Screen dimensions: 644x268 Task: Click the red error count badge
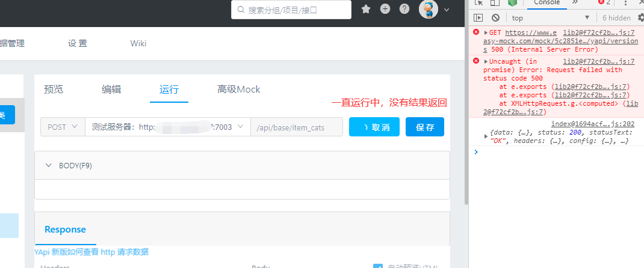pyautogui.click(x=604, y=2)
